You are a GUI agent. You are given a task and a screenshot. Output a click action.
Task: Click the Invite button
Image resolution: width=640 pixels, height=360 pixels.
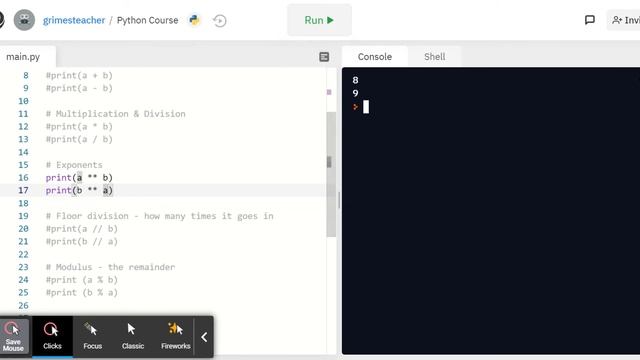coord(624,20)
